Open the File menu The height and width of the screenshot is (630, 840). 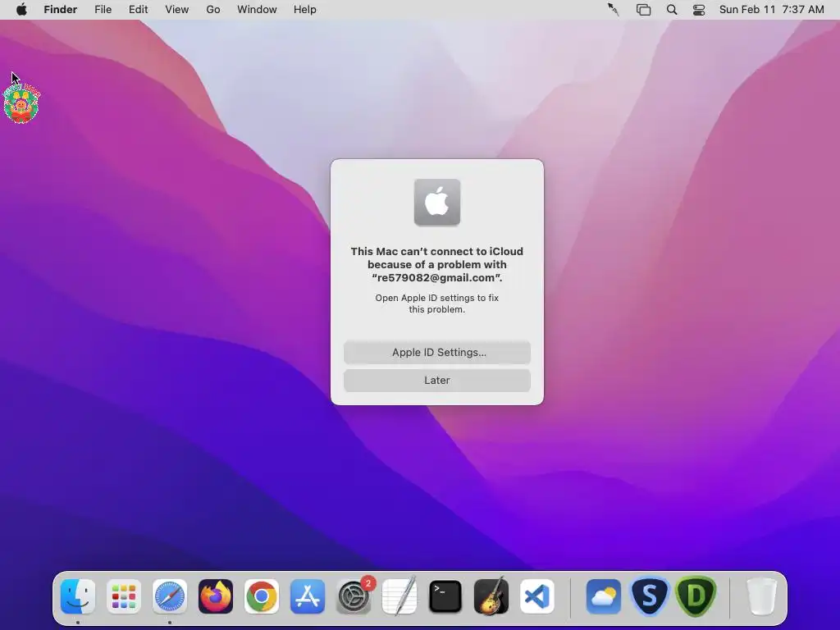[103, 10]
